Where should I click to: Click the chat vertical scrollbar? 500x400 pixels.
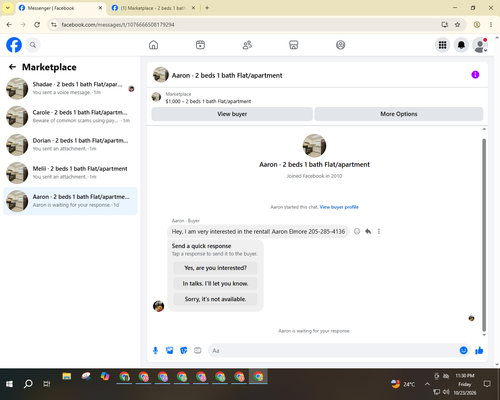pos(484,235)
